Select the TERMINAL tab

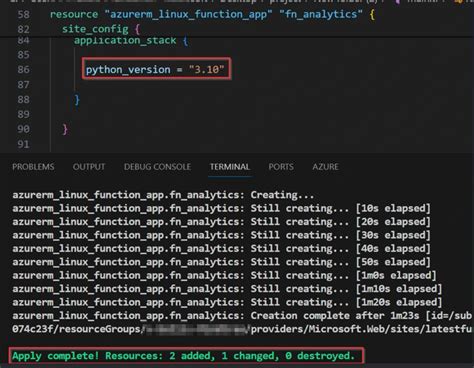click(230, 167)
